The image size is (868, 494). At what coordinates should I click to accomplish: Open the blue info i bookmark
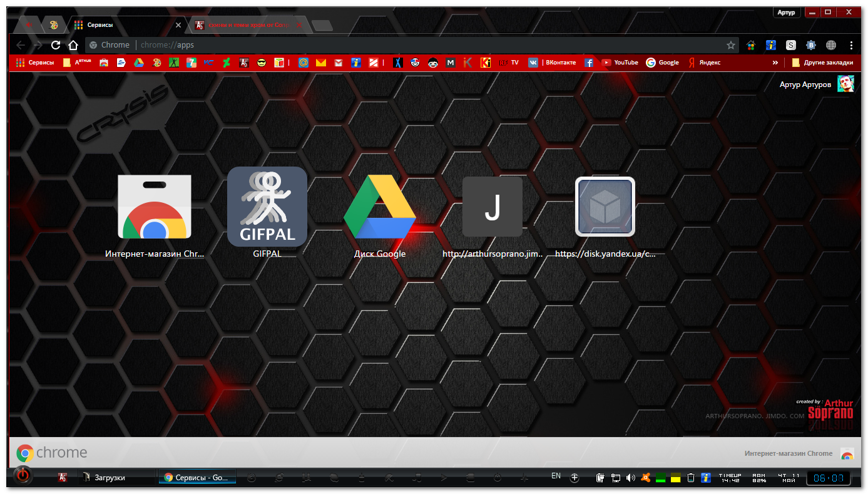point(356,63)
